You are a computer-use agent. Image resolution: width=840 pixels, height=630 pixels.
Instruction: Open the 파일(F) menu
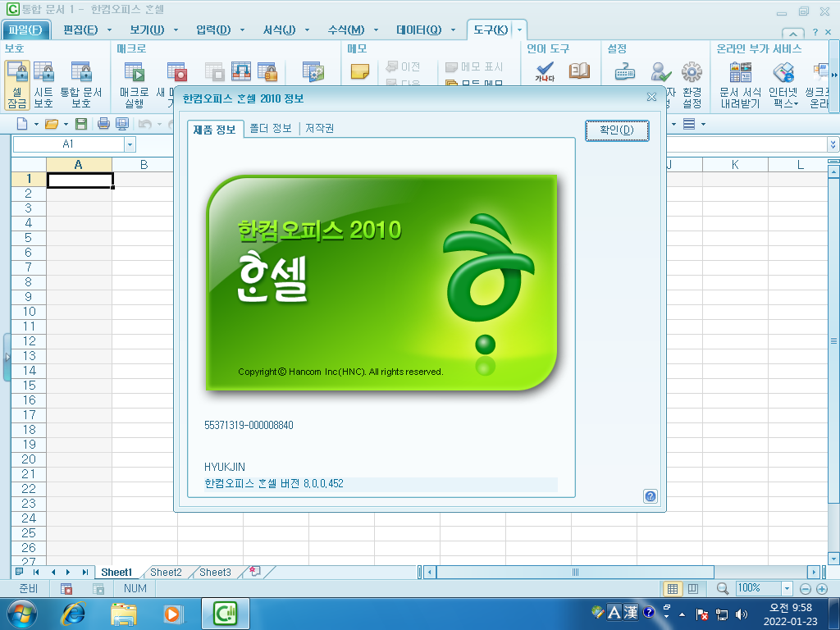coord(25,30)
